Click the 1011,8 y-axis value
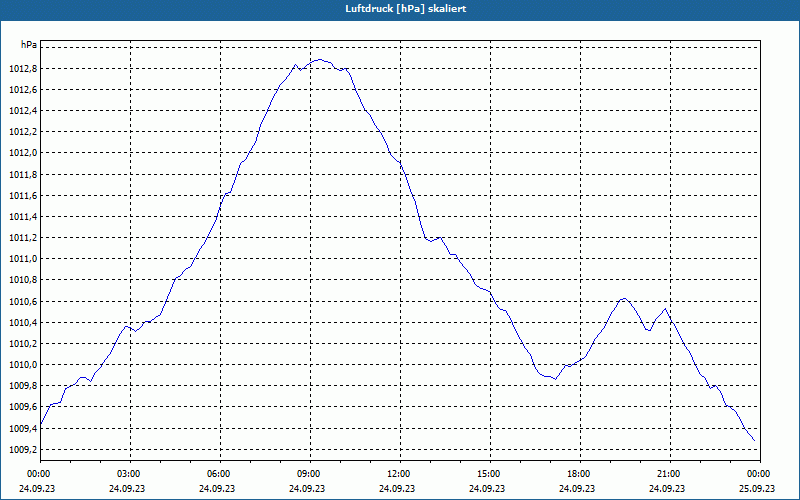800x500 pixels. point(23,174)
